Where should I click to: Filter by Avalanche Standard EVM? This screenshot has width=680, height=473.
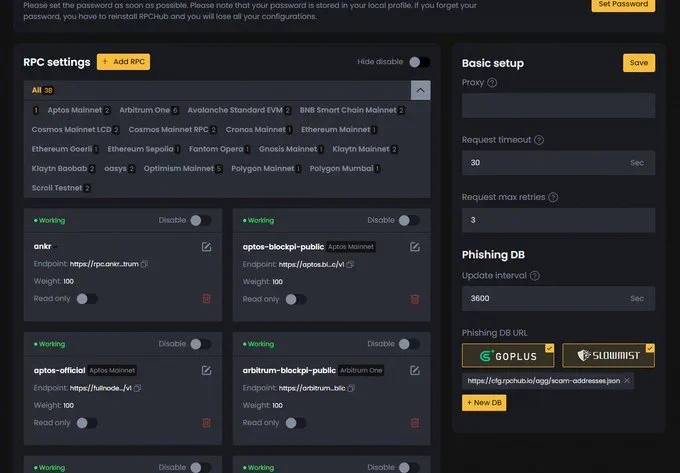point(239,110)
